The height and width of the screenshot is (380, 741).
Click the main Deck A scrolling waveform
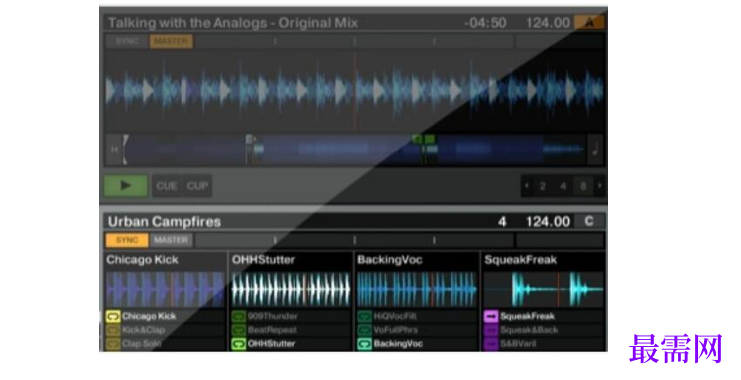[354, 91]
